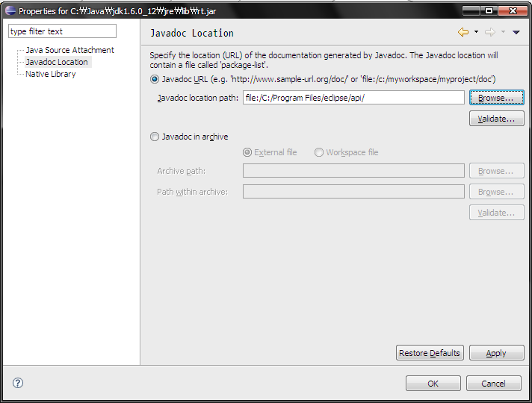The height and width of the screenshot is (403, 532).
Task: Click the forward navigation arrow icon
Action: [490, 32]
